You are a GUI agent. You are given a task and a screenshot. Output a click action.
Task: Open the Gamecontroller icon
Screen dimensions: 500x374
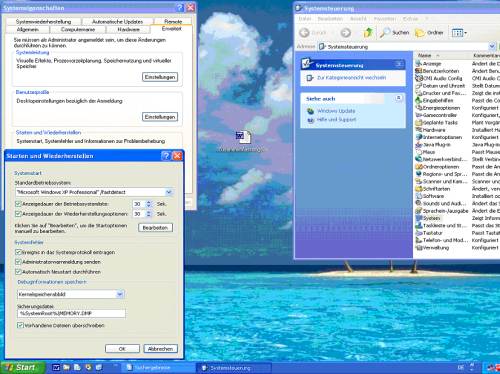pos(419,115)
